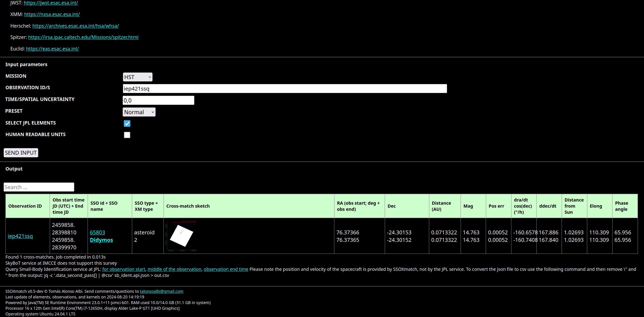Open JPL query for observation start
The image size is (644, 317).
tap(124, 269)
